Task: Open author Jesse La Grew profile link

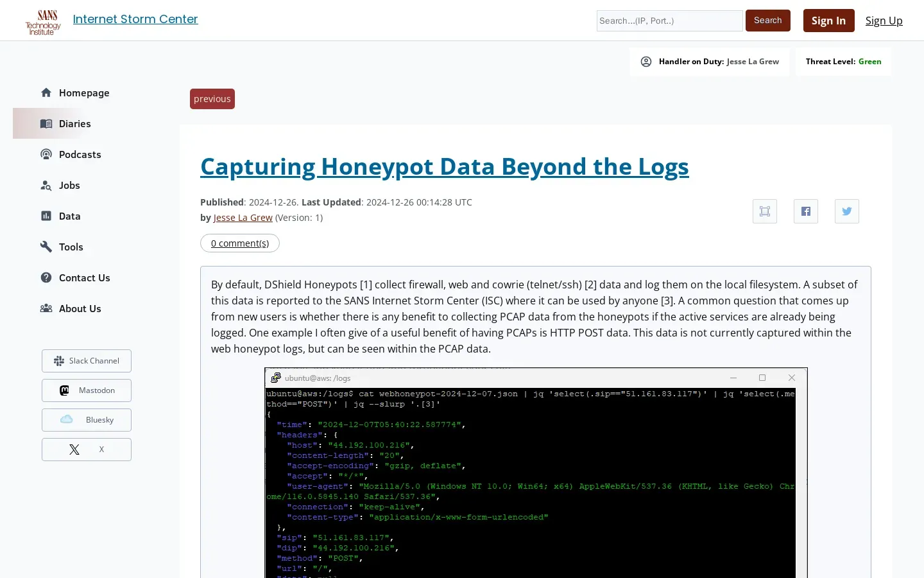Action: (x=243, y=218)
